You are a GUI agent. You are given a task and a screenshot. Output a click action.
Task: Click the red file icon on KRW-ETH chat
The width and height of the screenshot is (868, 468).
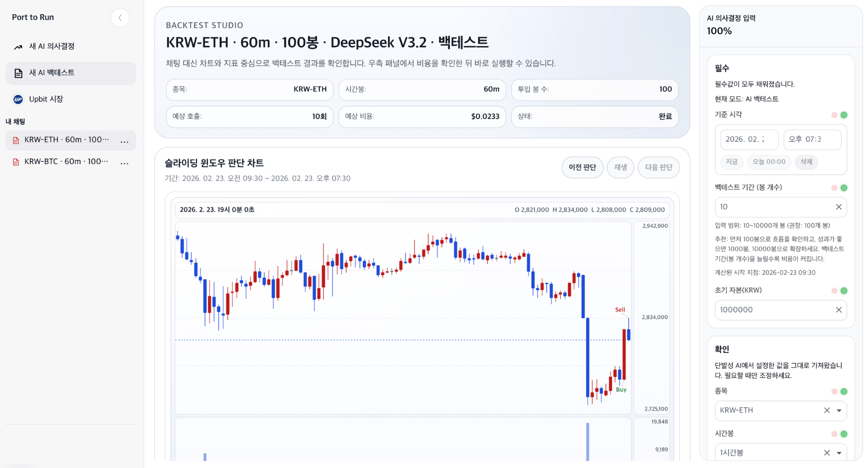click(x=15, y=140)
